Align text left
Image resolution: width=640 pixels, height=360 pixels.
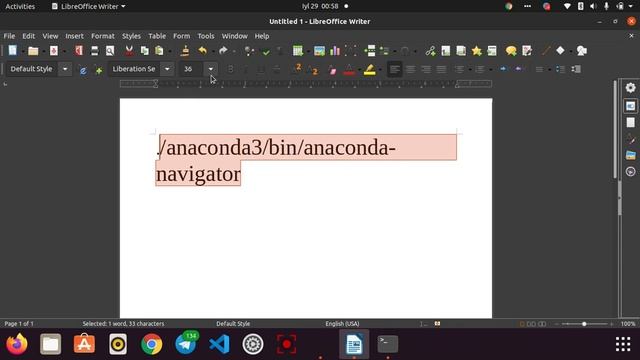[x=394, y=69]
